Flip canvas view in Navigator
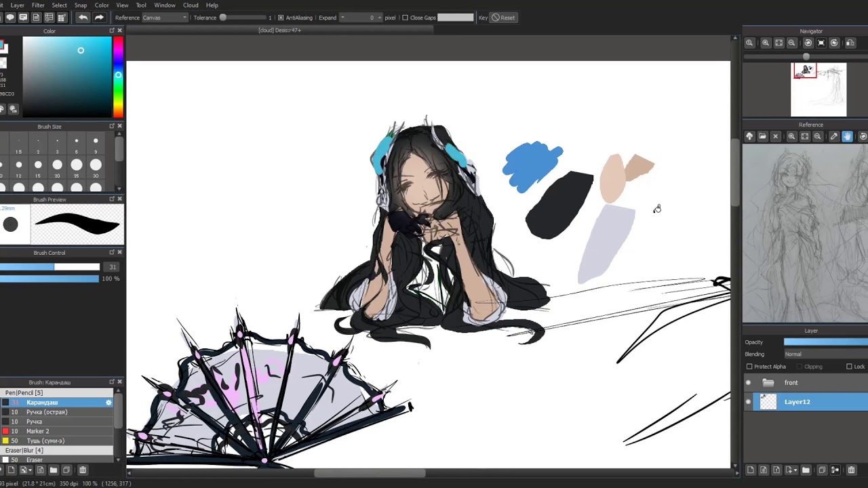 click(850, 43)
